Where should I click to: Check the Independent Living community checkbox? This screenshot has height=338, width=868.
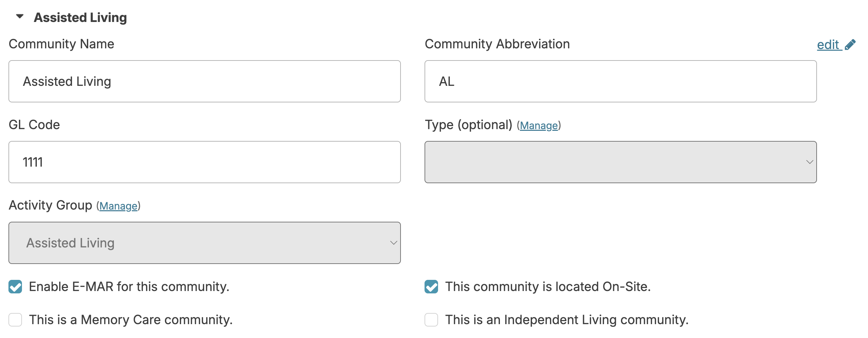pos(431,320)
